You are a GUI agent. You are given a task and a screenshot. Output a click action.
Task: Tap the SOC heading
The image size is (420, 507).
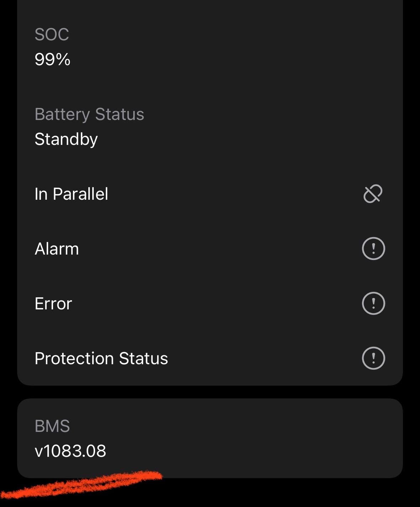pos(52,35)
